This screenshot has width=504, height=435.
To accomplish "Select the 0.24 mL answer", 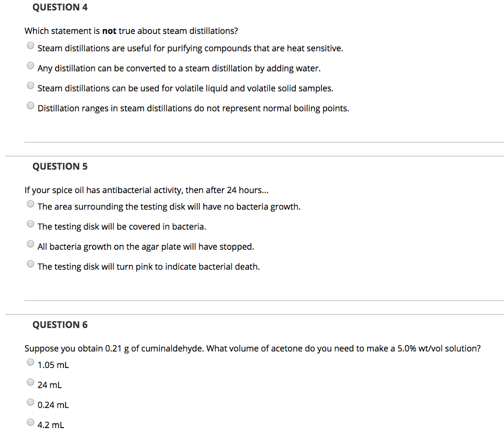I will click(30, 402).
